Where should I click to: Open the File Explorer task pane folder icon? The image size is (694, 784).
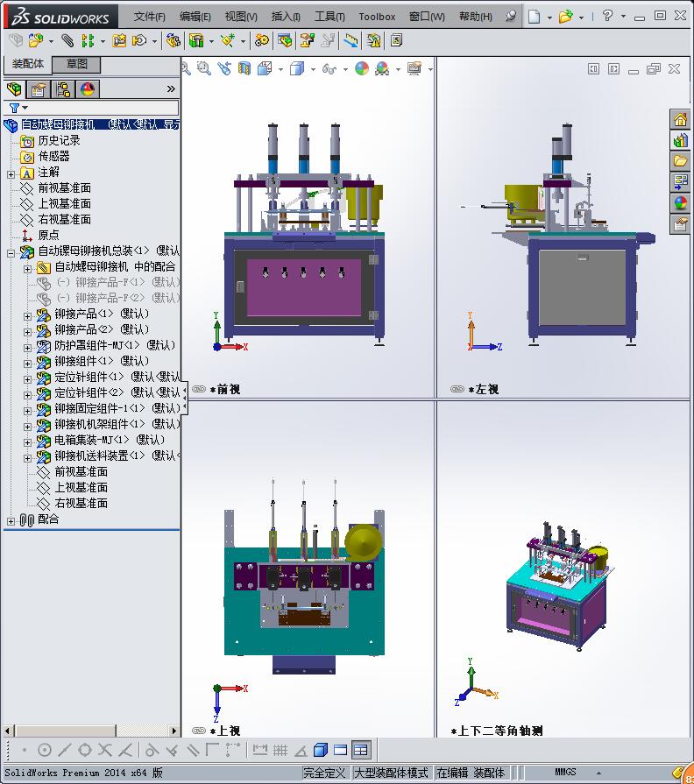681,161
